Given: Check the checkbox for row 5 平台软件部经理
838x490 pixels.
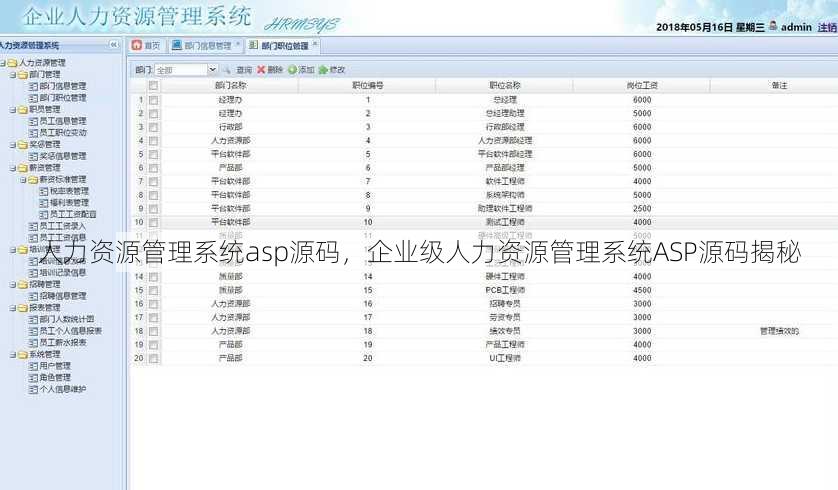Looking at the screenshot, I should [153, 154].
